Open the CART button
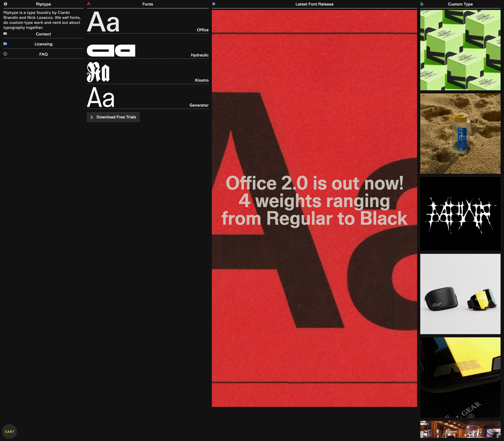The width and height of the screenshot is (504, 441). 9,432
